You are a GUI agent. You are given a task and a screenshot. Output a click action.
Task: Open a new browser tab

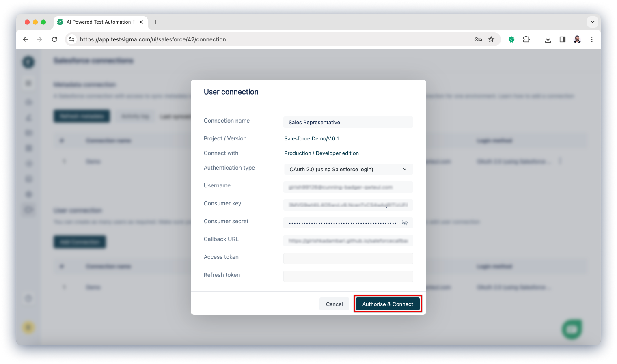(156, 22)
